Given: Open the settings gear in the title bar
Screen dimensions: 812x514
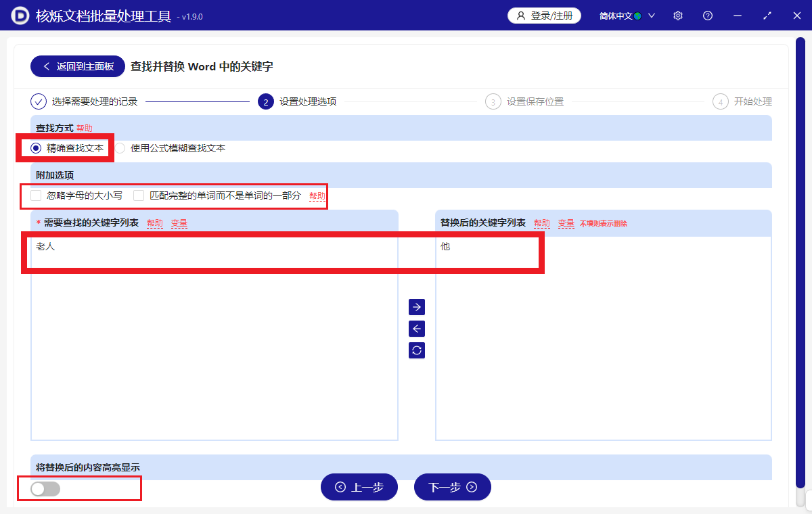Looking at the screenshot, I should (677, 15).
